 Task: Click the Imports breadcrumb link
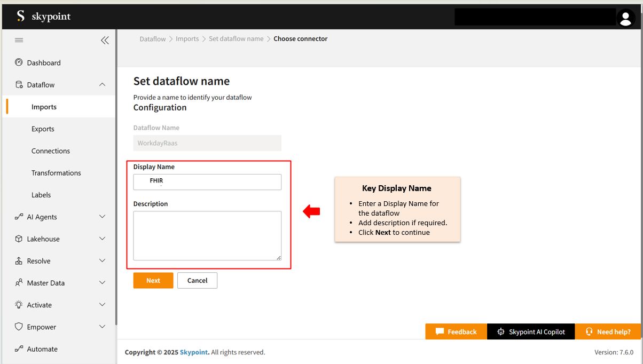(187, 39)
